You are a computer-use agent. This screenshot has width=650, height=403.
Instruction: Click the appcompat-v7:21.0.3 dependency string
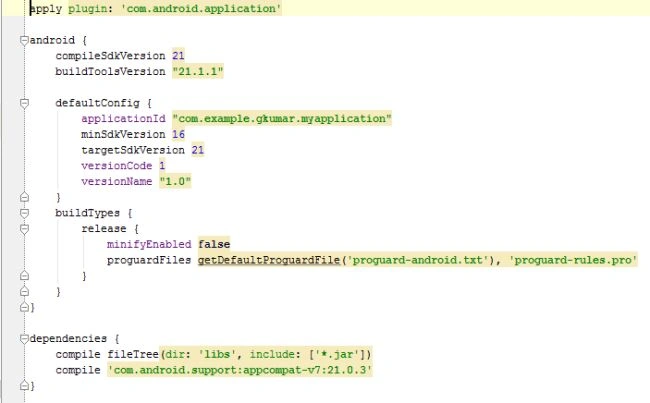[240, 370]
